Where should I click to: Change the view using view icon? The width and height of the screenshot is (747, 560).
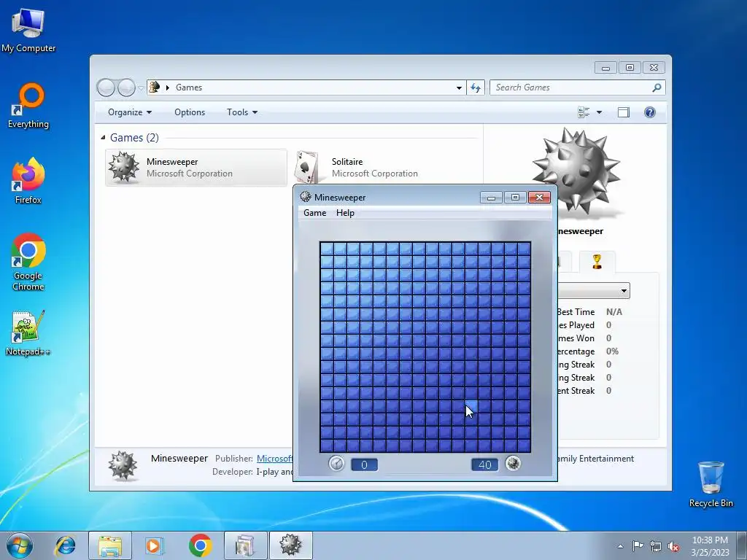(x=584, y=112)
